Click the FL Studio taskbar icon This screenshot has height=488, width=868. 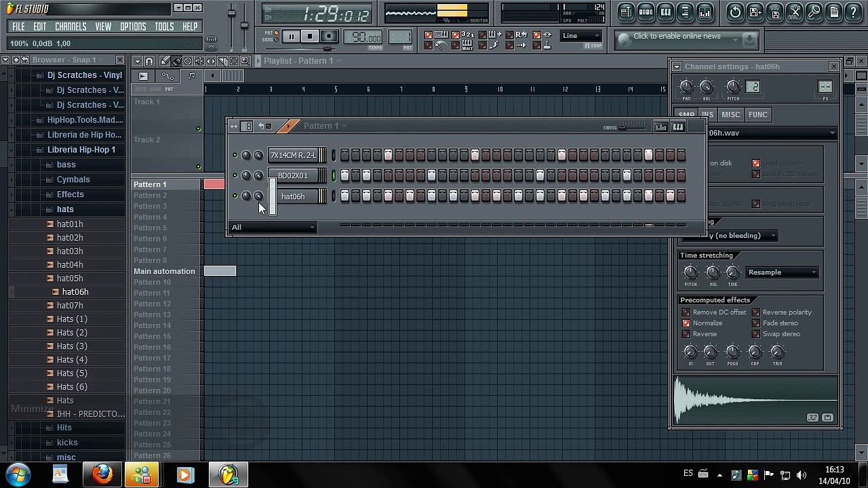227,474
